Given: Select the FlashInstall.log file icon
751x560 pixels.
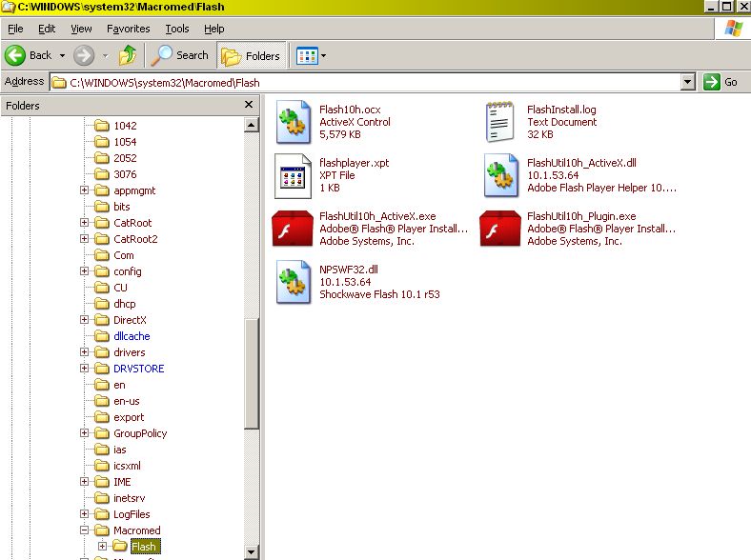Looking at the screenshot, I should pos(500,122).
